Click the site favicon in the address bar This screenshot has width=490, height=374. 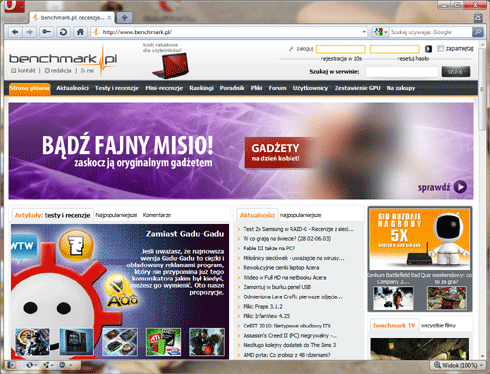tap(96, 32)
